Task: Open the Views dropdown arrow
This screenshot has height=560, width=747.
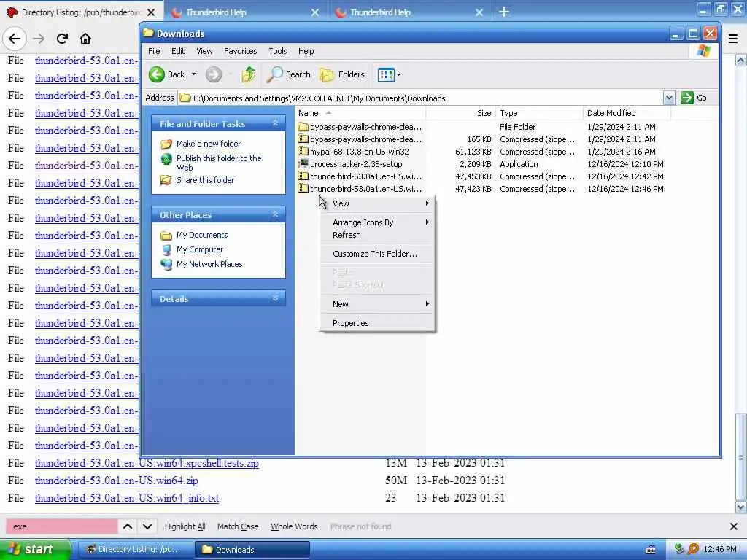Action: click(x=399, y=74)
